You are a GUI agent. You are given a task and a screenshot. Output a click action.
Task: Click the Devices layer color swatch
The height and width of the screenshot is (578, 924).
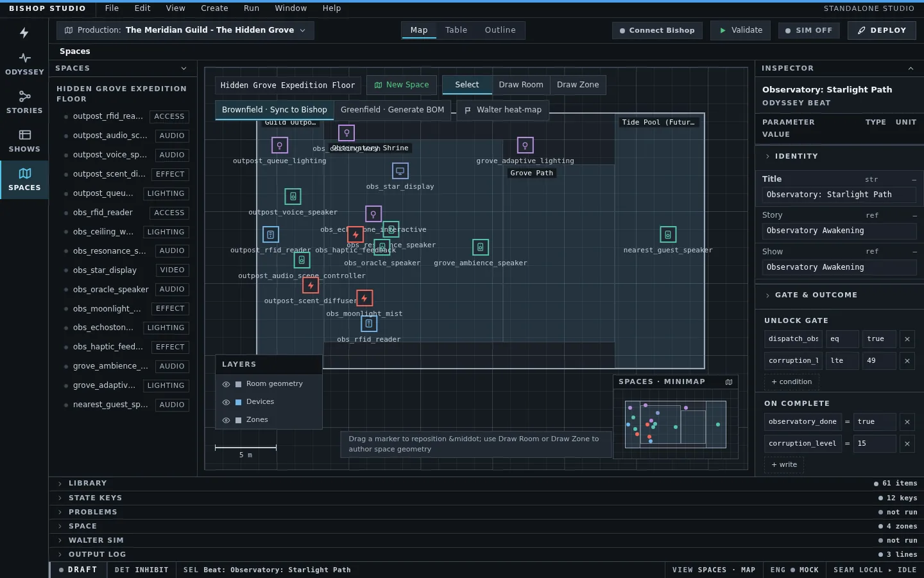239,402
